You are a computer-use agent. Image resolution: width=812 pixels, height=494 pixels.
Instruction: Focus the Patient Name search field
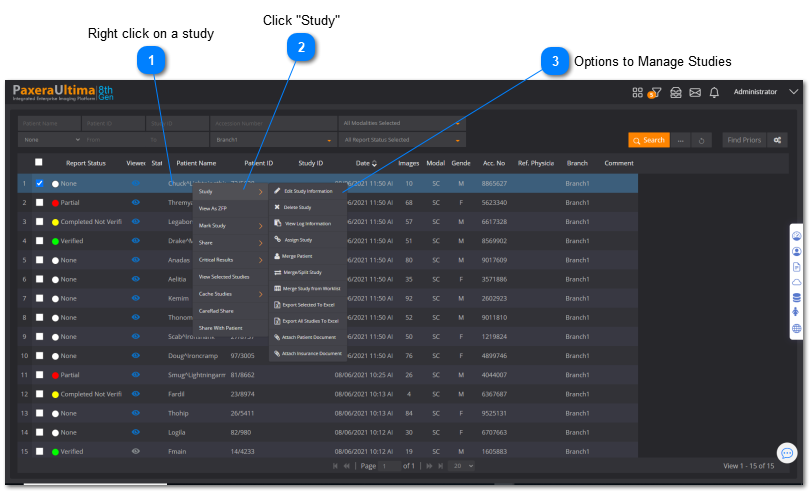pyautogui.click(x=50, y=123)
